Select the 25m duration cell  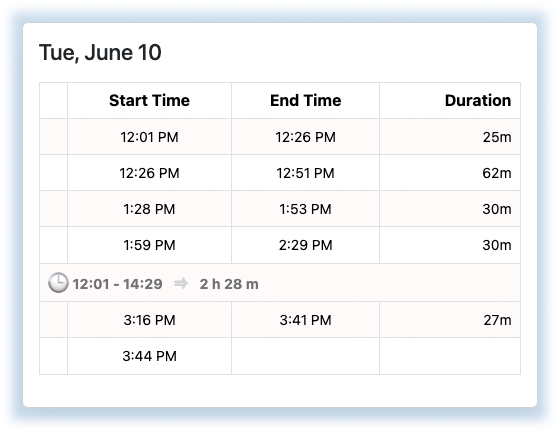click(450, 137)
